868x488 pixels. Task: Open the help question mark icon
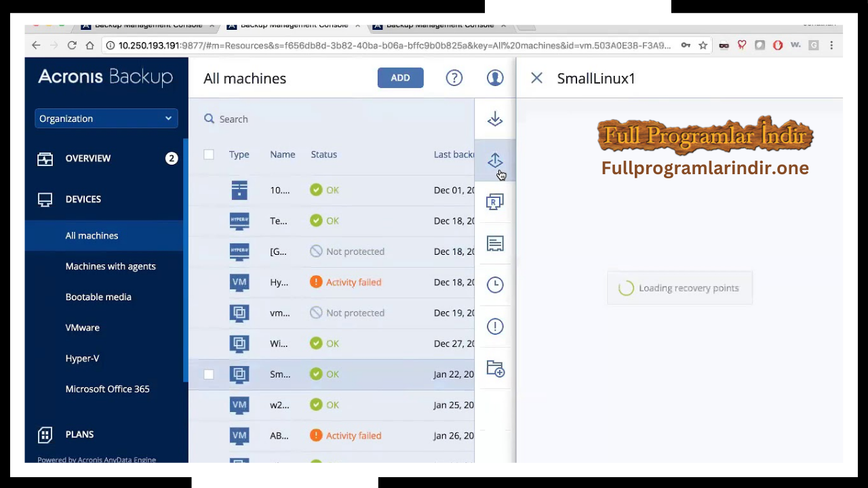(454, 78)
